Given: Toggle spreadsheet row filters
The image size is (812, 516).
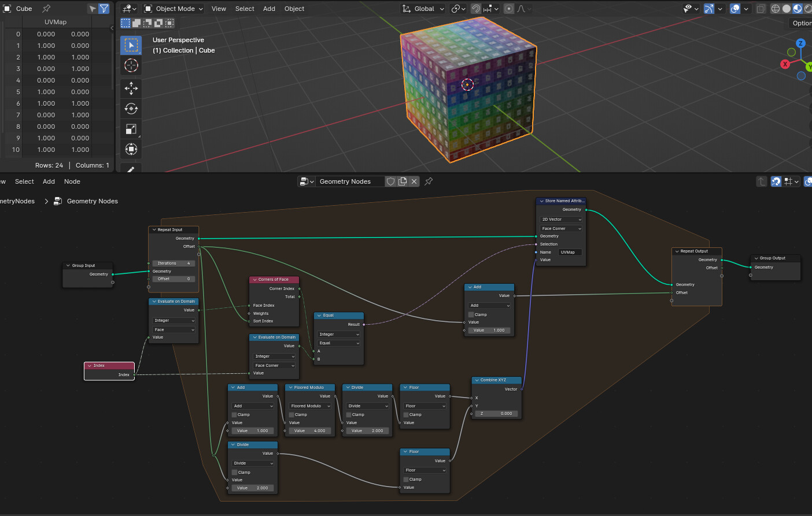Looking at the screenshot, I should (x=104, y=9).
